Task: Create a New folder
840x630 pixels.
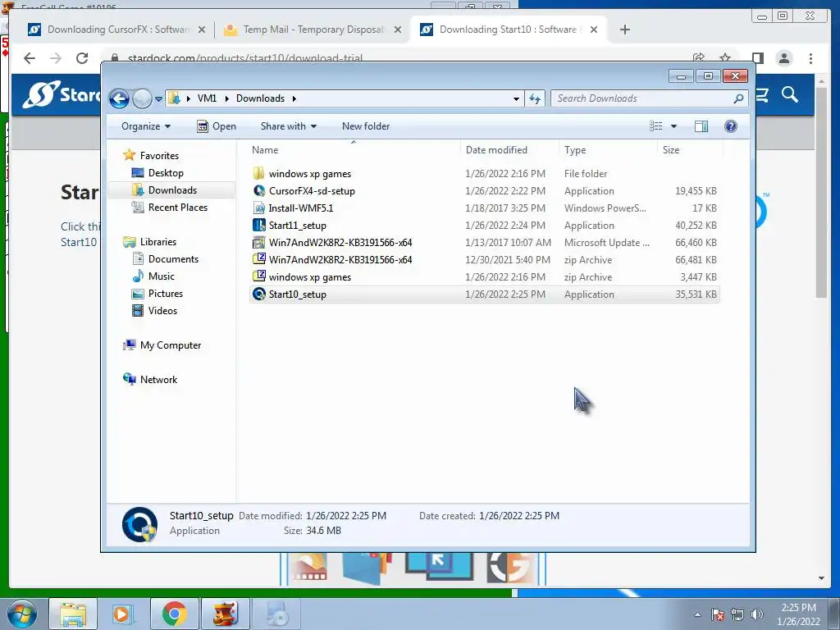Action: coord(366,126)
